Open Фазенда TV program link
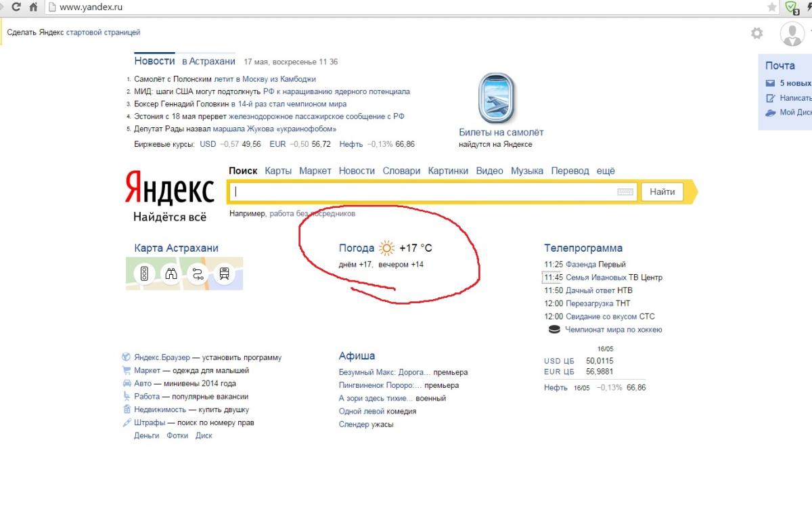The image size is (812, 530). 581,265
